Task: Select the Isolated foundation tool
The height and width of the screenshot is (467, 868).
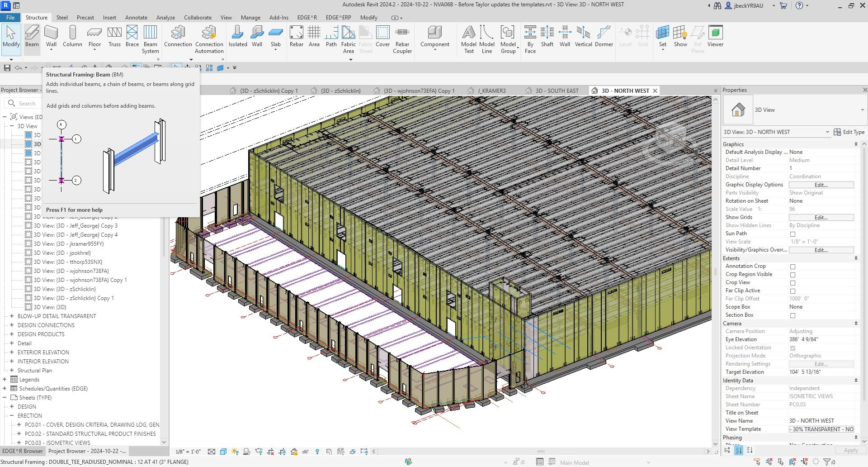Action: point(238,36)
